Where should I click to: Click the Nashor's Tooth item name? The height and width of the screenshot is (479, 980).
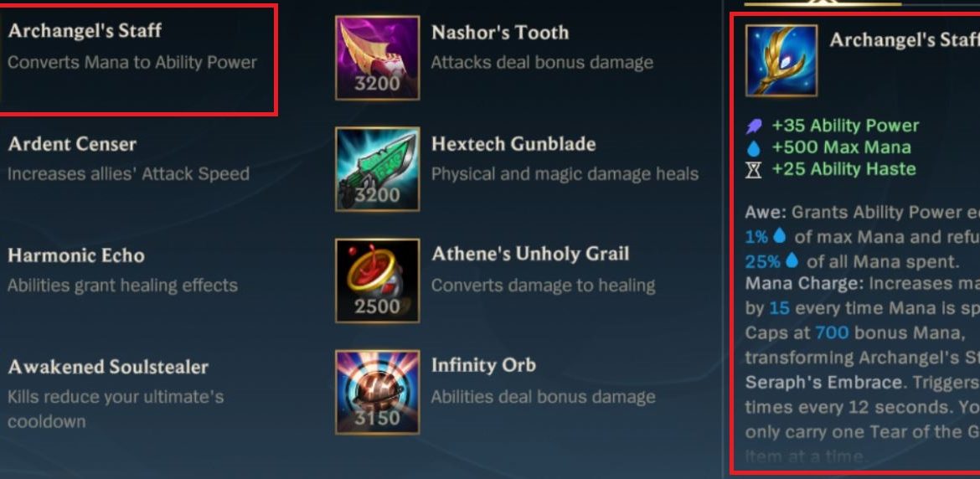(x=500, y=33)
